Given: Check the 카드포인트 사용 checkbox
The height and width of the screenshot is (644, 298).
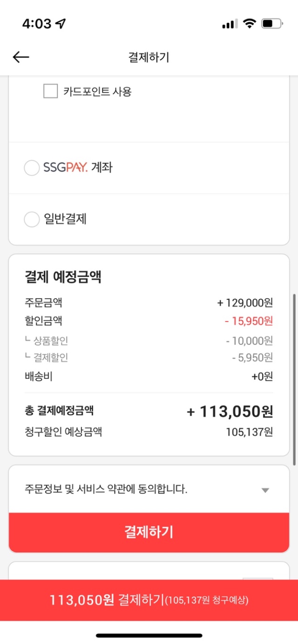Looking at the screenshot, I should click(50, 91).
